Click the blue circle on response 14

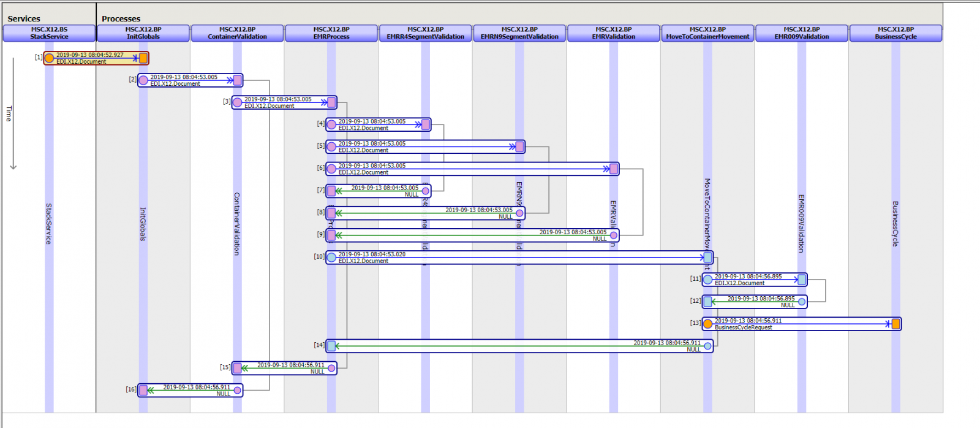coord(708,346)
